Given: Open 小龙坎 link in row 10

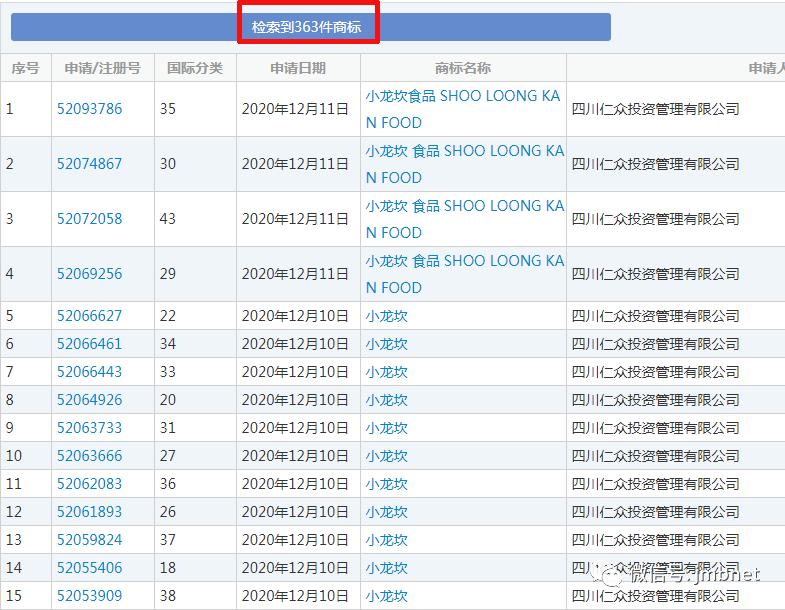Looking at the screenshot, I should tap(386, 457).
